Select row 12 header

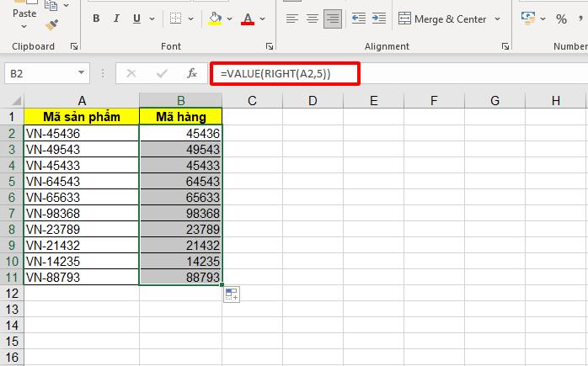pyautogui.click(x=12, y=294)
